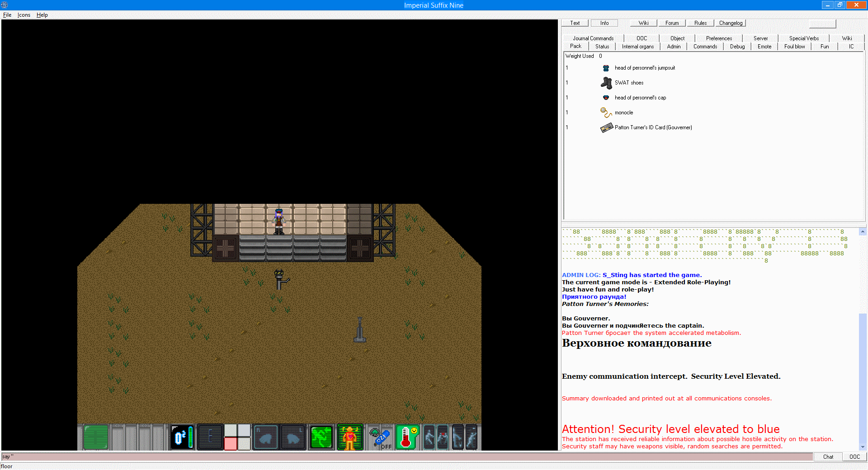Switch to the IC tab
The height and width of the screenshot is (470, 868).
click(851, 47)
